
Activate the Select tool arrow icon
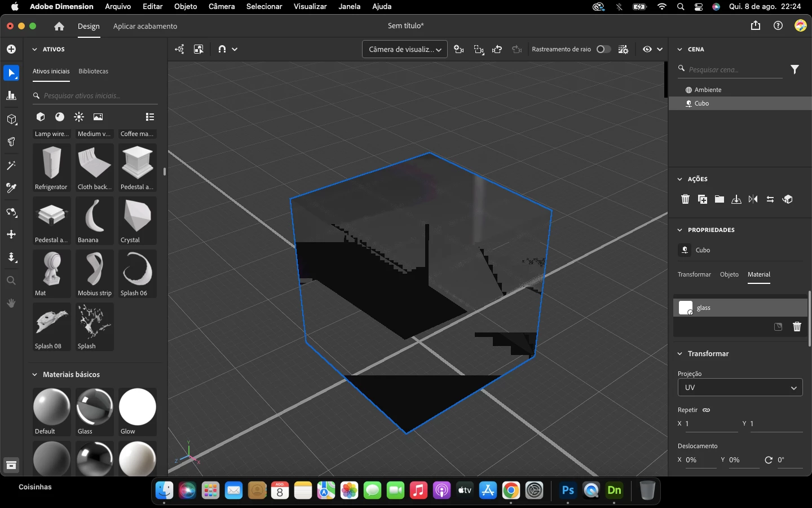(x=11, y=73)
